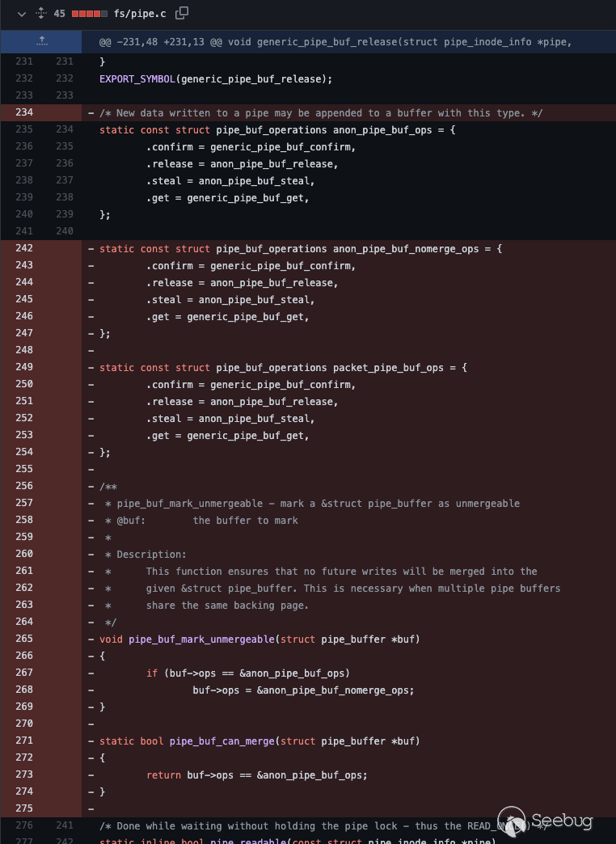This screenshot has height=844, width=616.
Task: Click the hunk header @@ -231,48 +231,13 text
Action: click(x=335, y=41)
